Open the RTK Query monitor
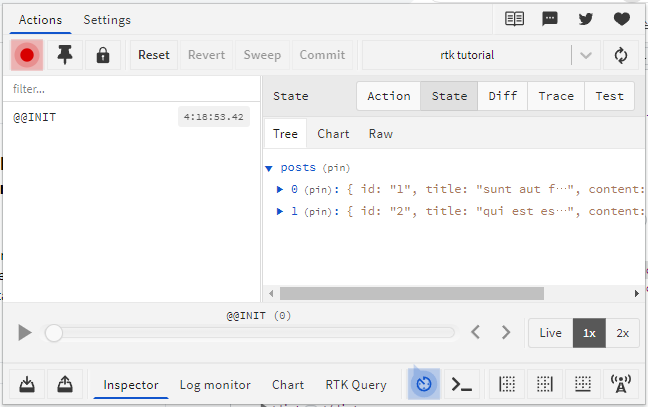This screenshot has height=407, width=648. (x=355, y=384)
